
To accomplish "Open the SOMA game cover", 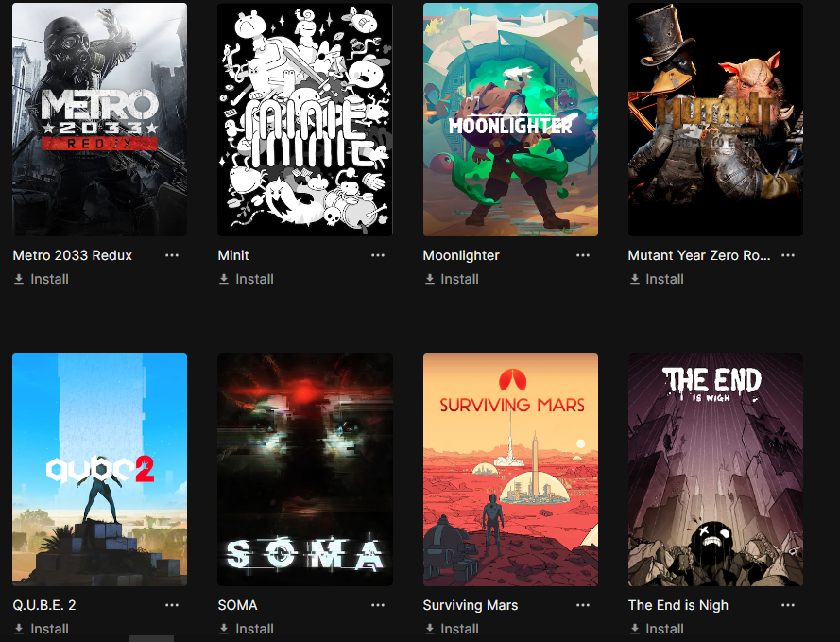I will pyautogui.click(x=305, y=469).
